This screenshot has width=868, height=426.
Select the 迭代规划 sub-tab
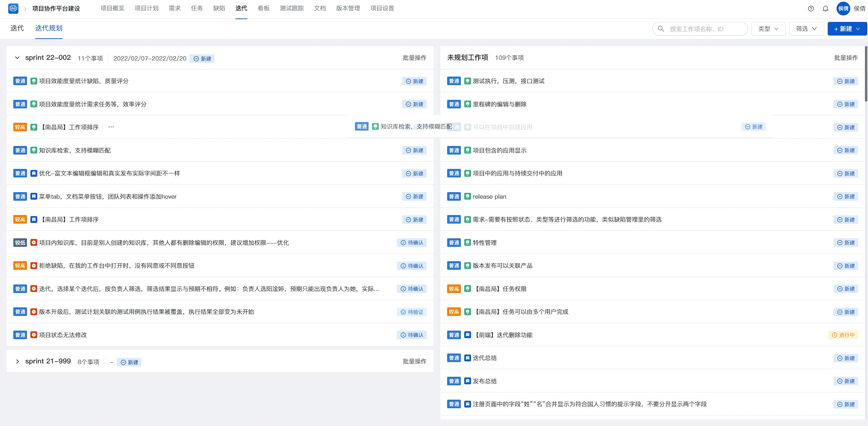click(49, 28)
